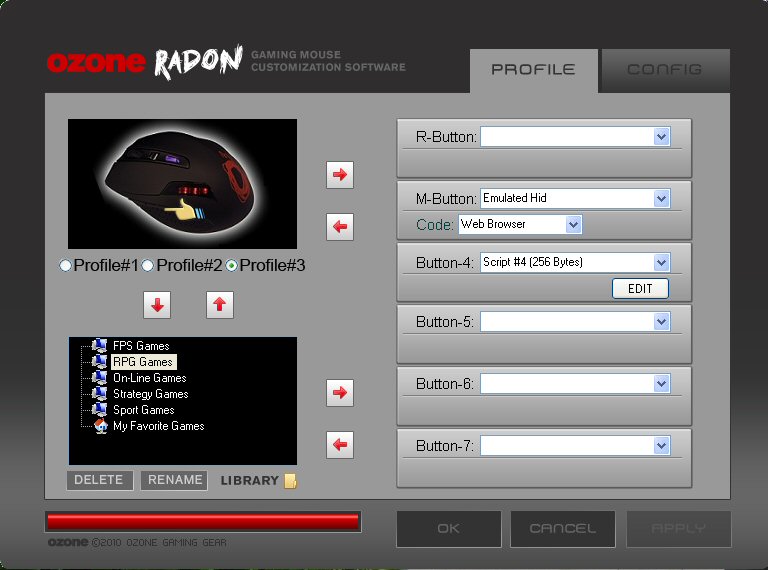The height and width of the screenshot is (570, 768).
Task: Open the Button-6 dropdown
Action: (661, 383)
